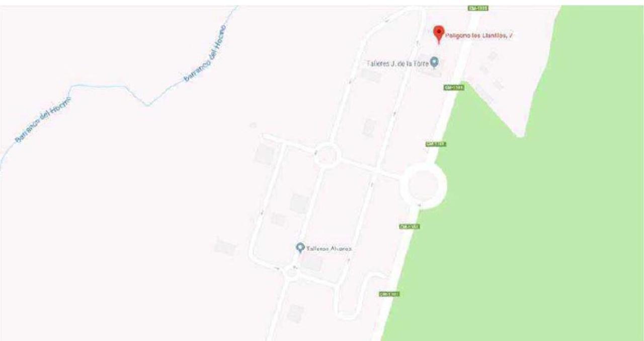Click the building footprint beside the Talleres Alvarez pin
Viewport: 644px width, 341px height.
[312, 262]
